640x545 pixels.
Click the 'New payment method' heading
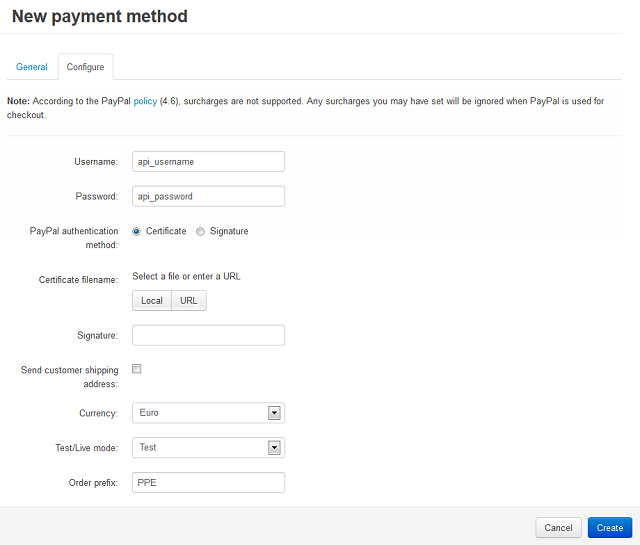coord(100,17)
